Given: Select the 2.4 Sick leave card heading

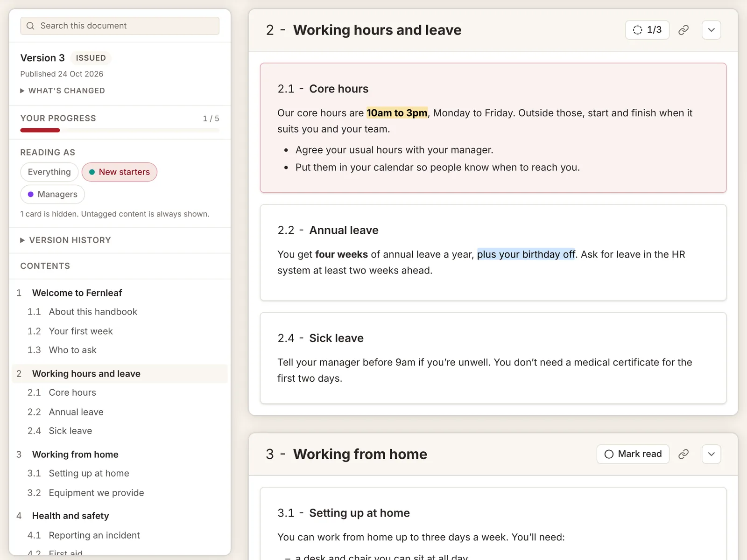Looking at the screenshot, I should (x=320, y=338).
